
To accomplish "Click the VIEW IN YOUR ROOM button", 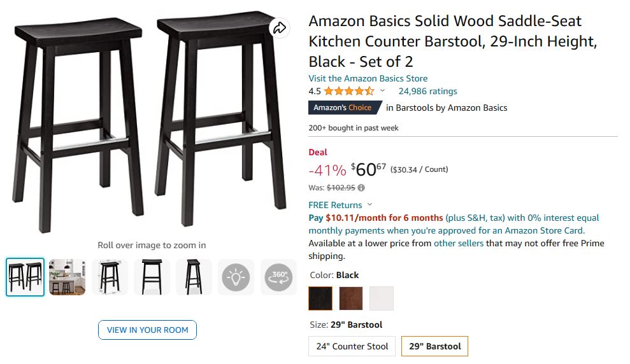I will tap(147, 330).
